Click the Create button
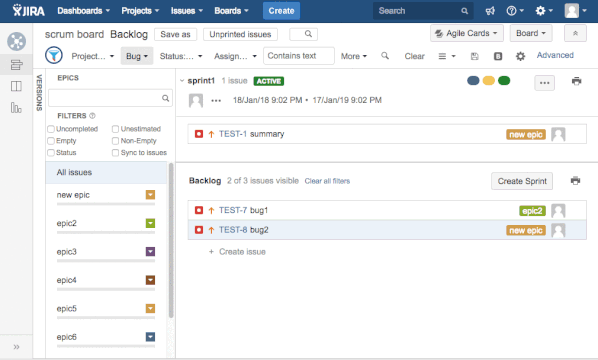Screen dimensions: 598x360 [x=281, y=11]
